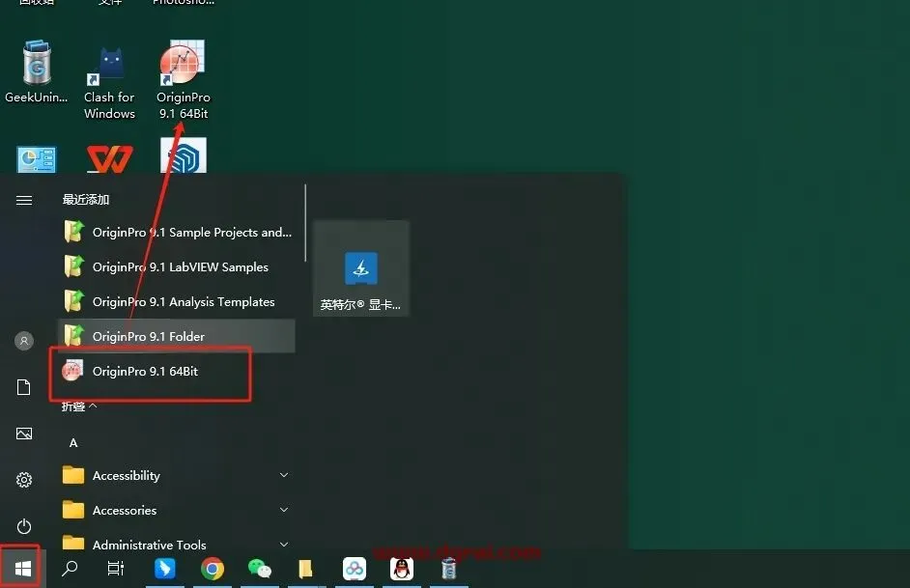Click the letter A section header
The height and width of the screenshot is (588, 910).
(73, 443)
